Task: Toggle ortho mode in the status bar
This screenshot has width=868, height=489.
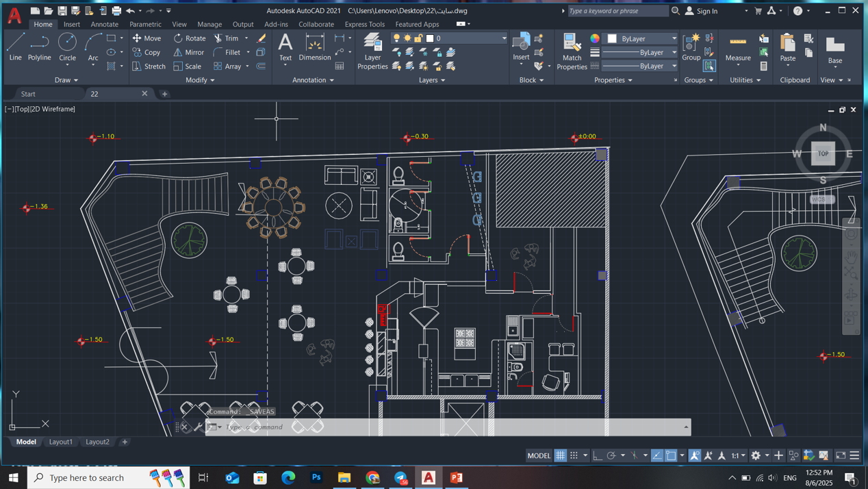Action: (x=598, y=455)
